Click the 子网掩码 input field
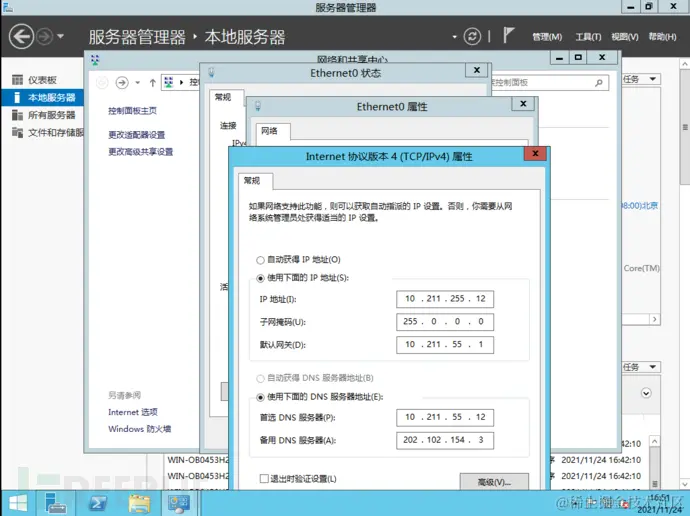690x516 pixels. [445, 322]
